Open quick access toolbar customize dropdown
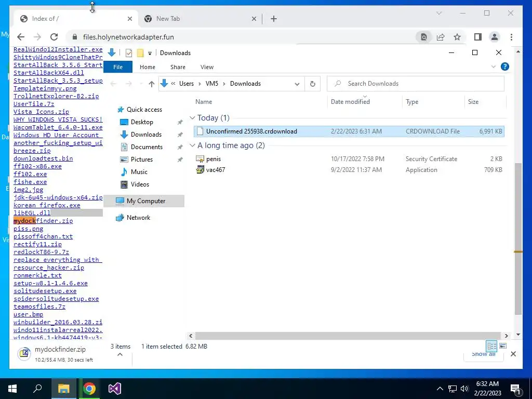 point(150,54)
